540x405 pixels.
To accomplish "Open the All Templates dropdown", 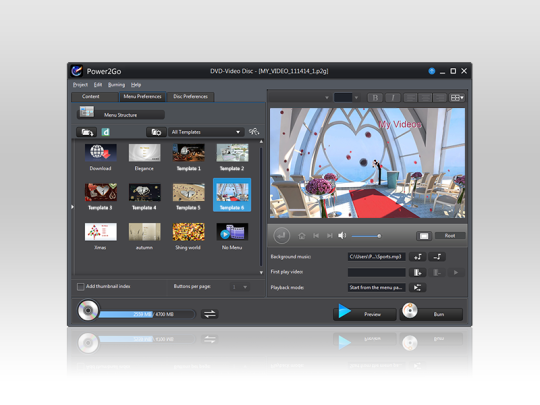I will click(206, 132).
